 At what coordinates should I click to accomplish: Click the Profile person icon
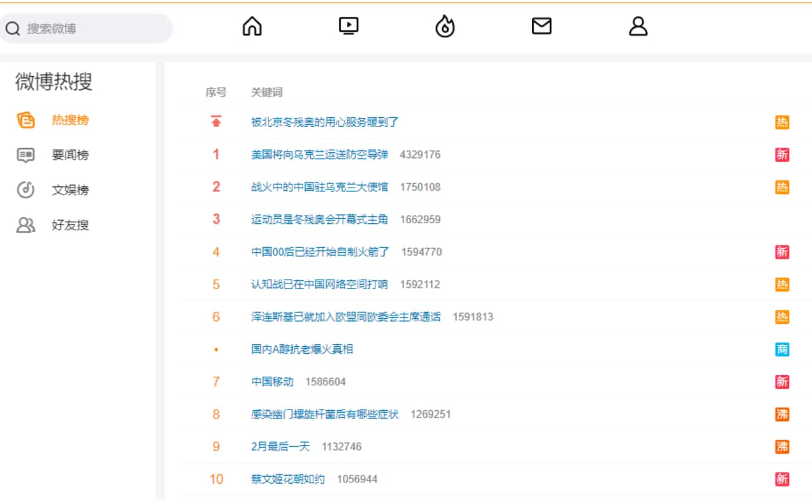tap(638, 27)
